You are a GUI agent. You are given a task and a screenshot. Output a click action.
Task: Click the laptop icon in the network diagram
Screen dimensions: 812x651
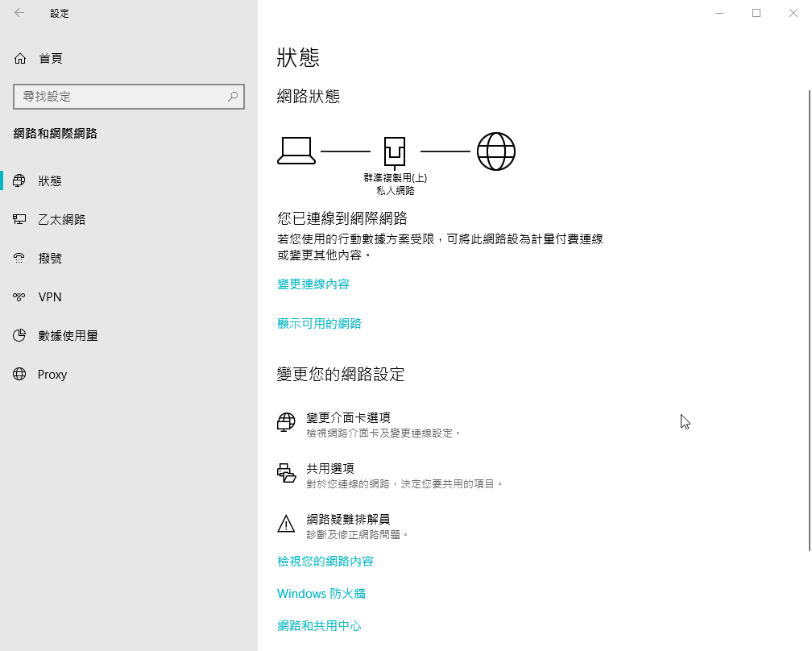click(296, 151)
